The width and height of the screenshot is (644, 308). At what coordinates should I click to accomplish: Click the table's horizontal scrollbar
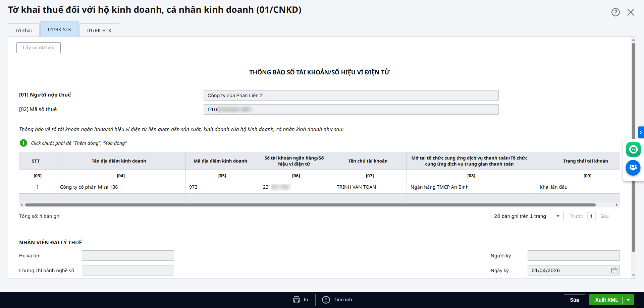pyautogui.click(x=310, y=205)
